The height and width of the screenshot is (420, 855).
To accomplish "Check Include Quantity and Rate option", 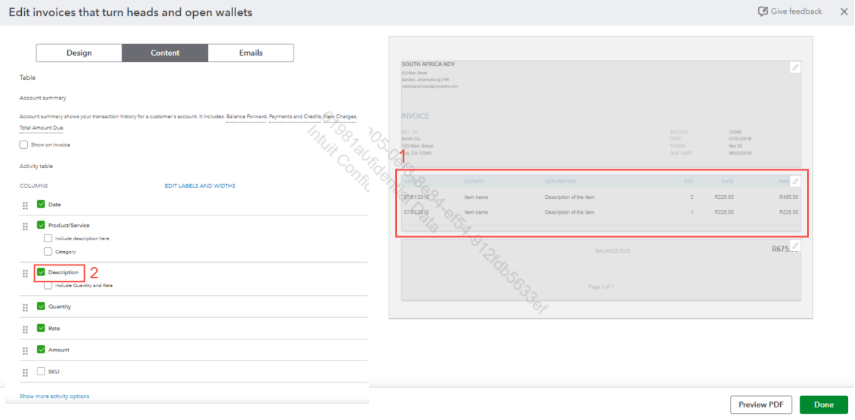I will click(48, 285).
